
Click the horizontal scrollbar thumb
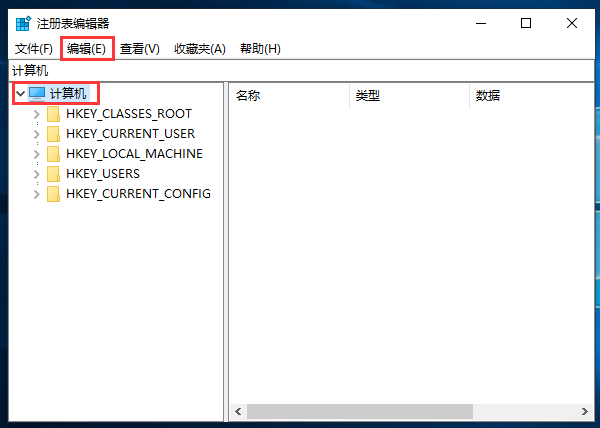click(x=360, y=412)
